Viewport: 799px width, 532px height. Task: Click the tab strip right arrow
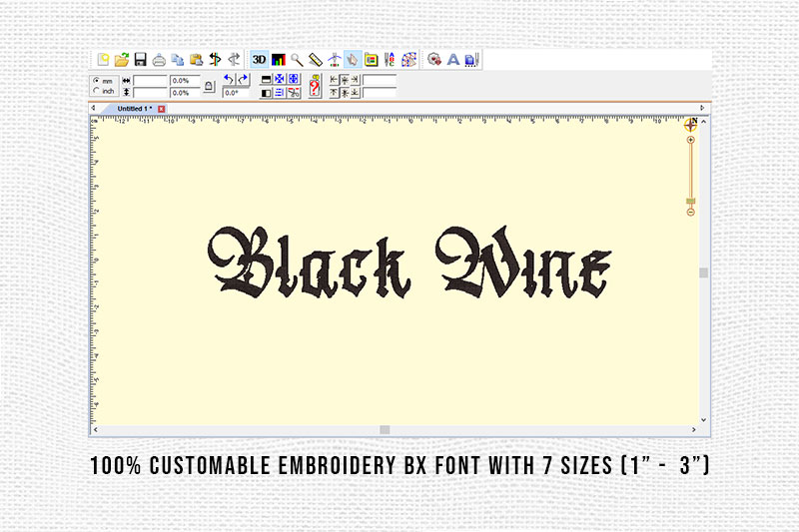click(702, 108)
